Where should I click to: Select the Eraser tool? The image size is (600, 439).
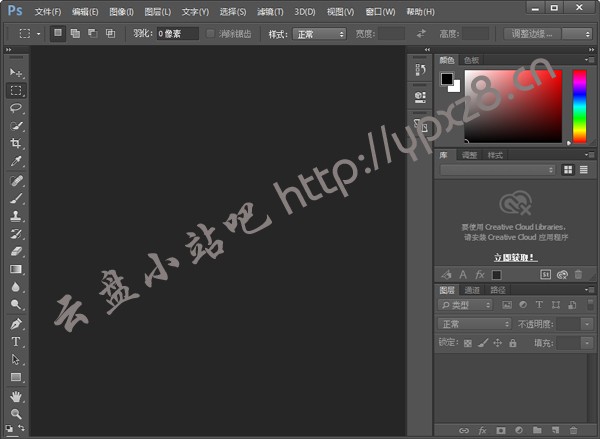[x=16, y=251]
